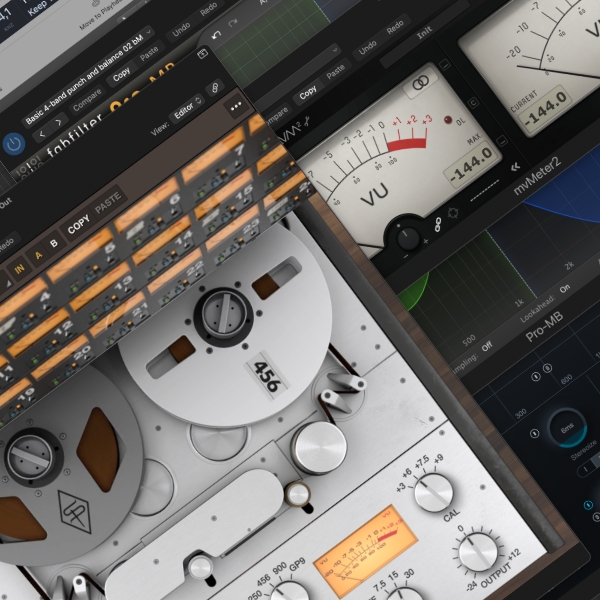Image resolution: width=600 pixels, height=600 pixels.
Task: Click the target crosshair icon in mvMeter2
Action: (x=453, y=213)
